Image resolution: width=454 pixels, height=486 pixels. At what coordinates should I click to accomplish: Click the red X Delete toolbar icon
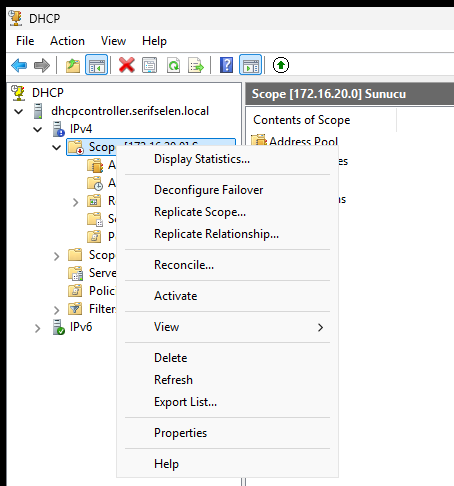[x=127, y=65]
